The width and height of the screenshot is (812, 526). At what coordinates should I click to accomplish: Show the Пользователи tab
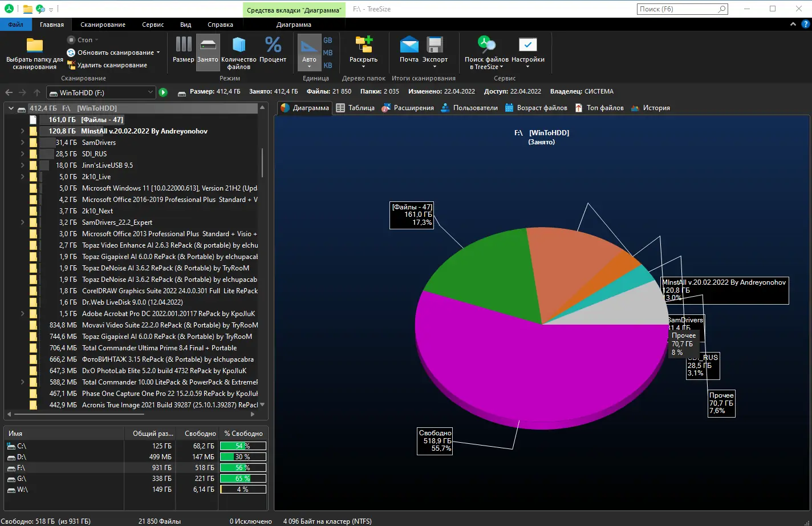point(470,108)
